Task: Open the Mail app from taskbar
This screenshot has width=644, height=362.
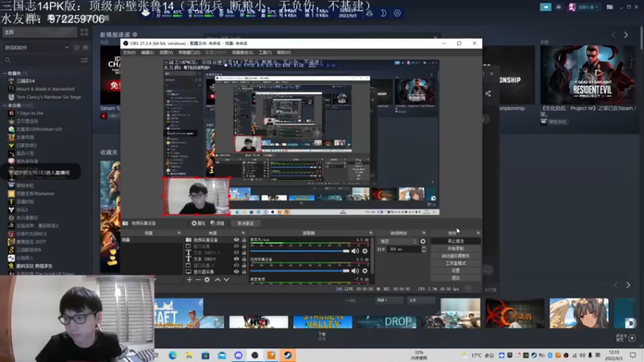Action: [x=222, y=355]
